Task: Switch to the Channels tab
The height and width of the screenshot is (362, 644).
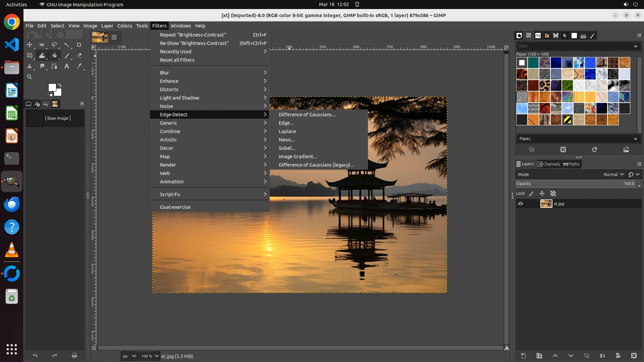Action: coord(549,164)
